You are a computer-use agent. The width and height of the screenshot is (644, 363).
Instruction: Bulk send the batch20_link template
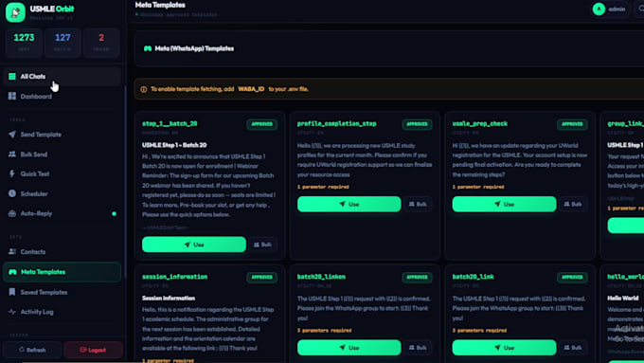(573, 348)
